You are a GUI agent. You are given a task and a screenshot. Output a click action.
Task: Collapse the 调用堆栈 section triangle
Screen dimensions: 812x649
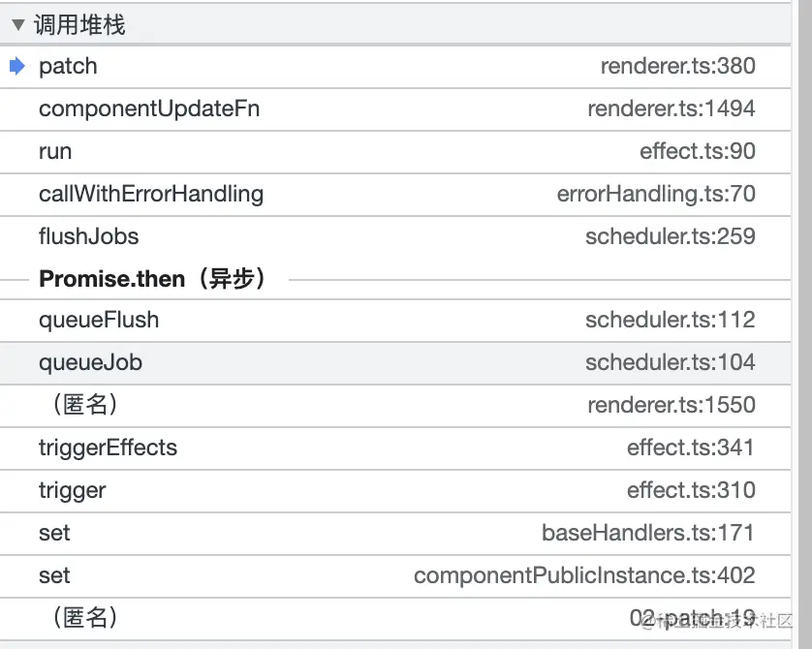(17, 25)
